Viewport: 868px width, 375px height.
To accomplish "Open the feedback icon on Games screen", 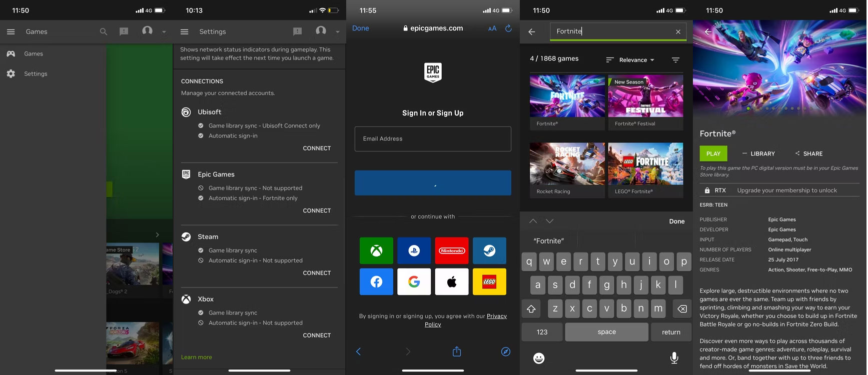I will (124, 31).
